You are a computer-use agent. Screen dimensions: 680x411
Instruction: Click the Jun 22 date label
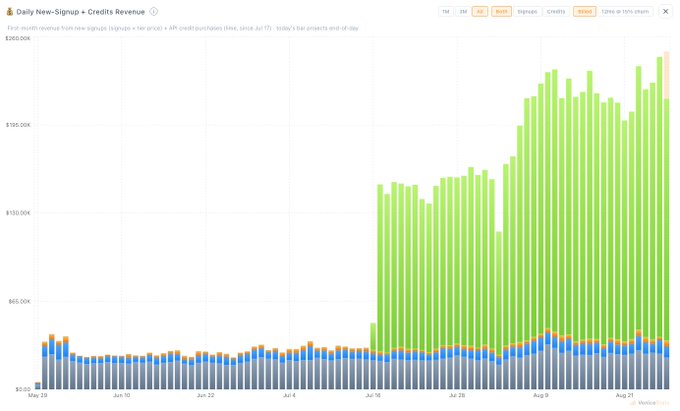[x=206, y=395]
